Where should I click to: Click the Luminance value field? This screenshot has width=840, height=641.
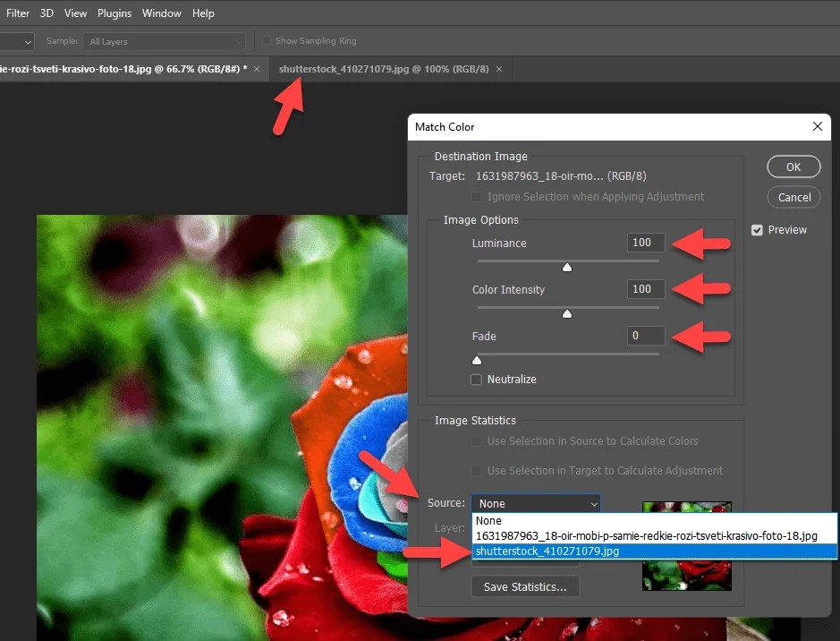point(646,243)
